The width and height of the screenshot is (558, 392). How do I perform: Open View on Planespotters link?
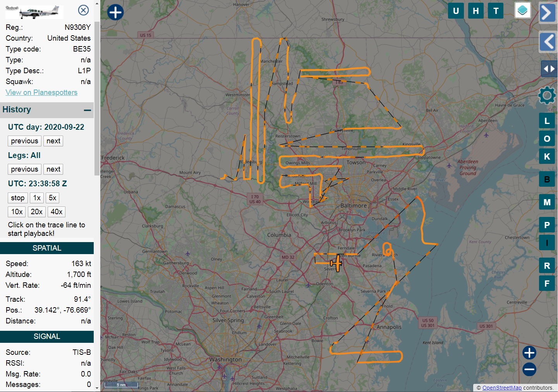coord(41,93)
